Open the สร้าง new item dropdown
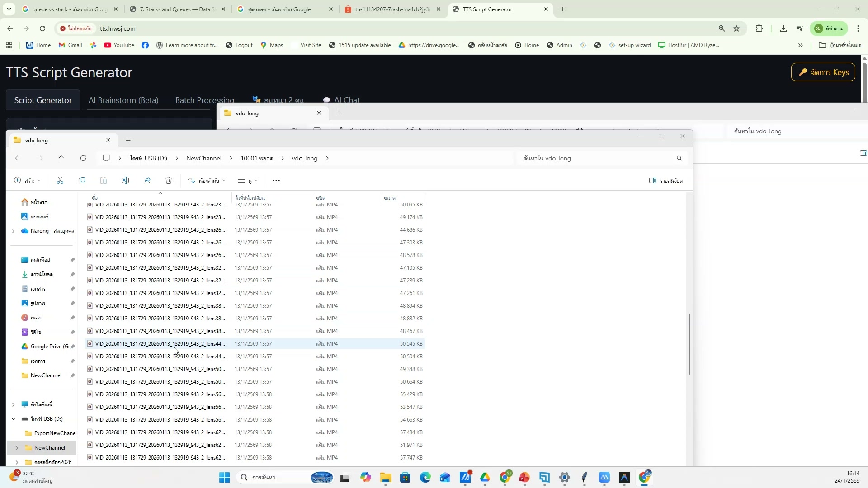868x488 pixels. point(27,181)
